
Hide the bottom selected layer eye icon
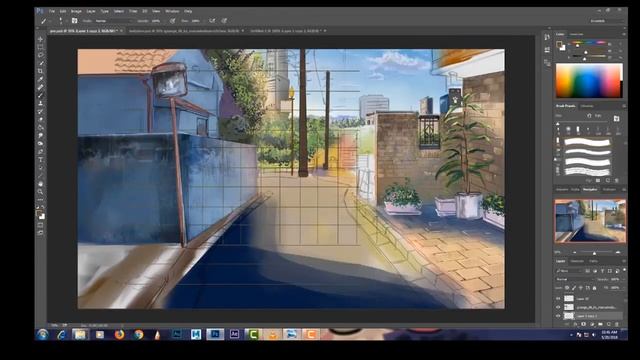coord(558,316)
